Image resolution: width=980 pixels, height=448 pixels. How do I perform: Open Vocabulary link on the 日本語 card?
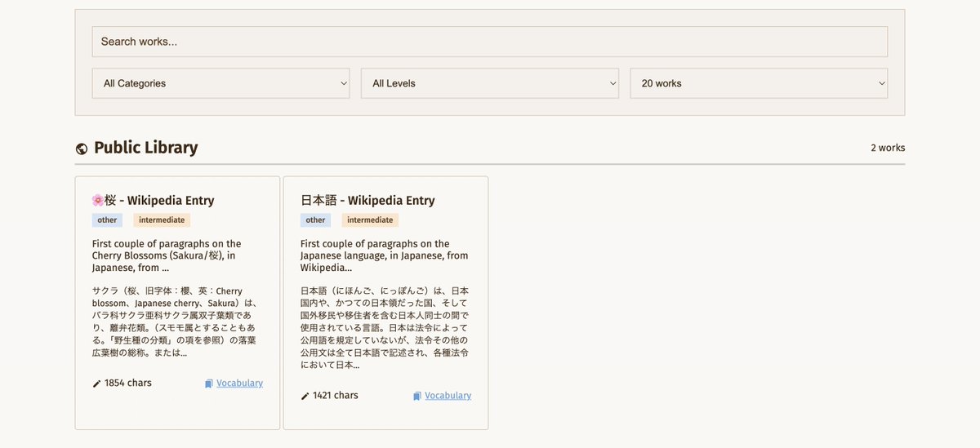click(448, 395)
